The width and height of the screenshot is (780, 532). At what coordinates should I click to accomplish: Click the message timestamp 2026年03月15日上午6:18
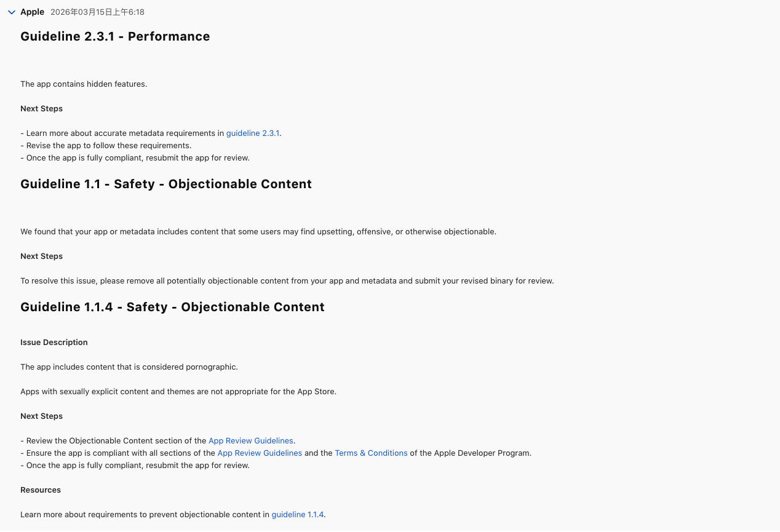[x=97, y=12]
